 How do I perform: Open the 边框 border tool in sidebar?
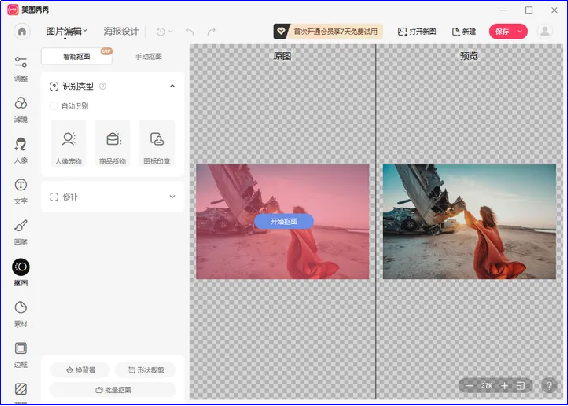21,355
